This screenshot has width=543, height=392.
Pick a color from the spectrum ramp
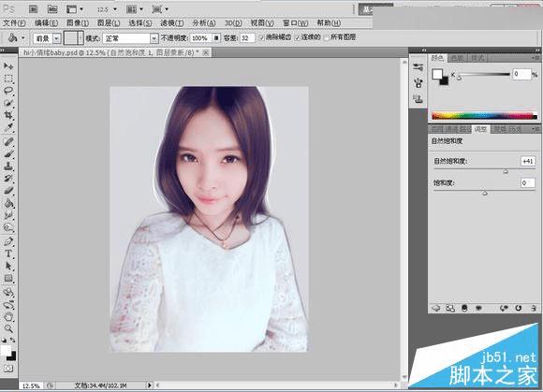[x=484, y=116]
